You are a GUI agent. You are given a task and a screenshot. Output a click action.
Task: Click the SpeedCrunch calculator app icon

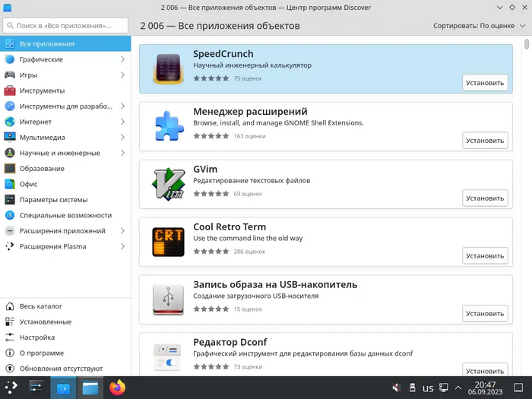(x=166, y=68)
